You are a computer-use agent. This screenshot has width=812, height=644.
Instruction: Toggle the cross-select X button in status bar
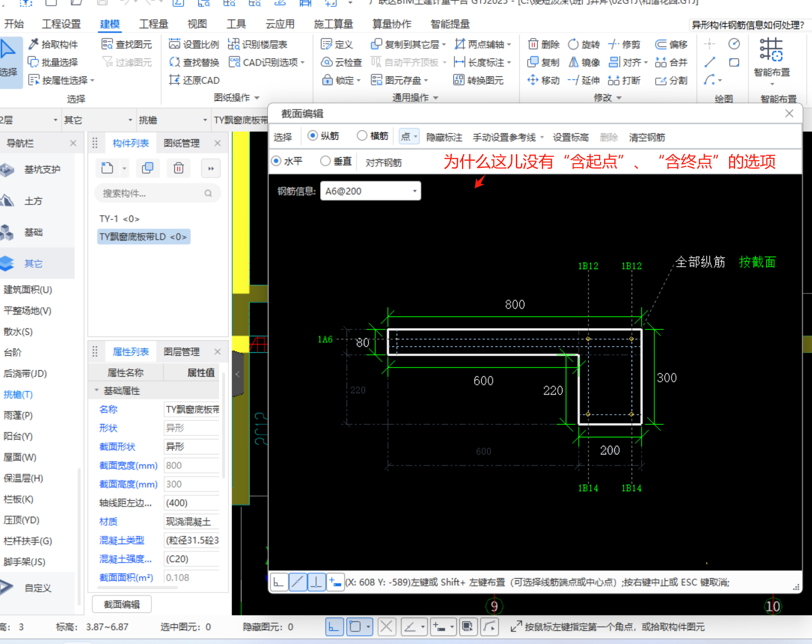click(x=386, y=627)
